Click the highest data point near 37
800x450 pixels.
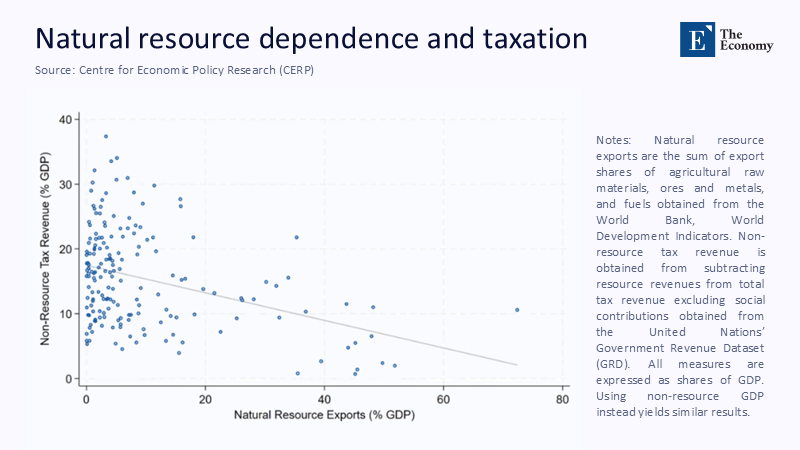[x=106, y=137]
